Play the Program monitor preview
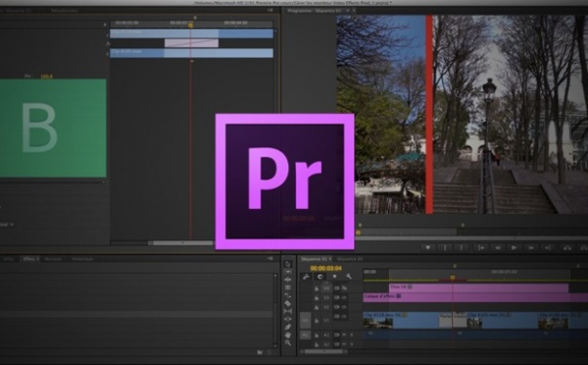 click(x=514, y=248)
